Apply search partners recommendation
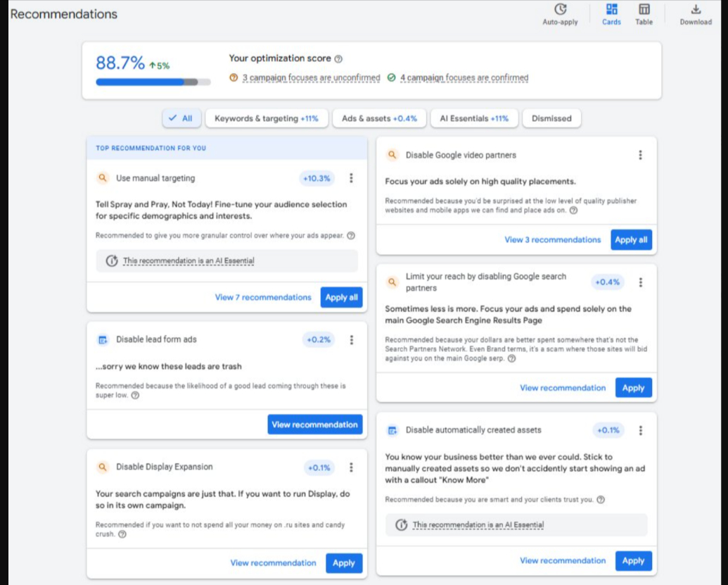Viewport: 728px width, 585px height. point(633,387)
